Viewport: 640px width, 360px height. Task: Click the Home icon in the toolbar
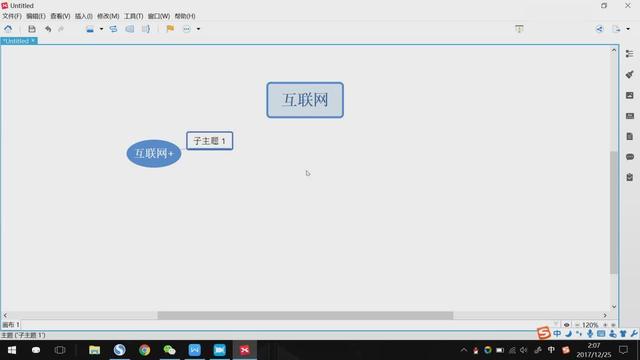click(8, 29)
